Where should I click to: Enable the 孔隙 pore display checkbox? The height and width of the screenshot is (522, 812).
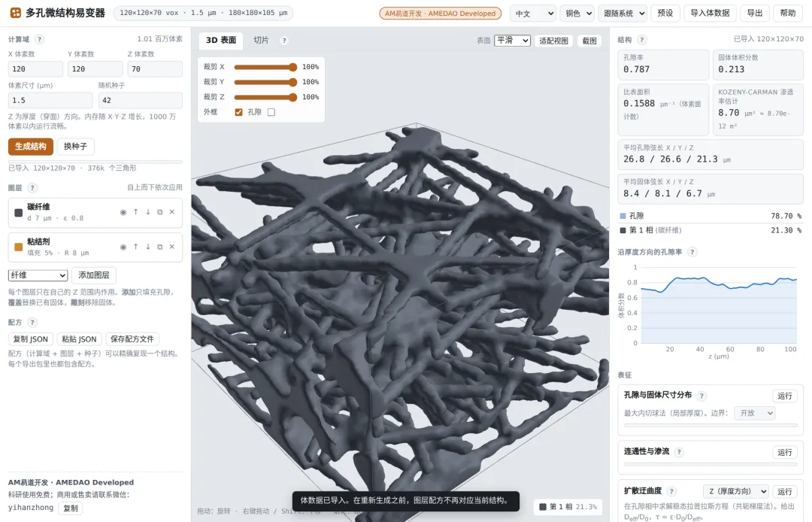271,112
